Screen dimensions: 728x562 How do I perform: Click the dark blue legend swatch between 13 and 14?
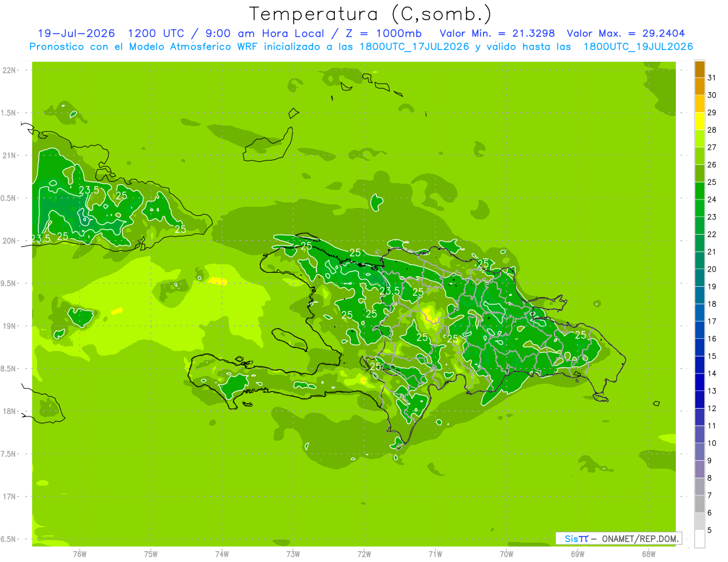[699, 382]
